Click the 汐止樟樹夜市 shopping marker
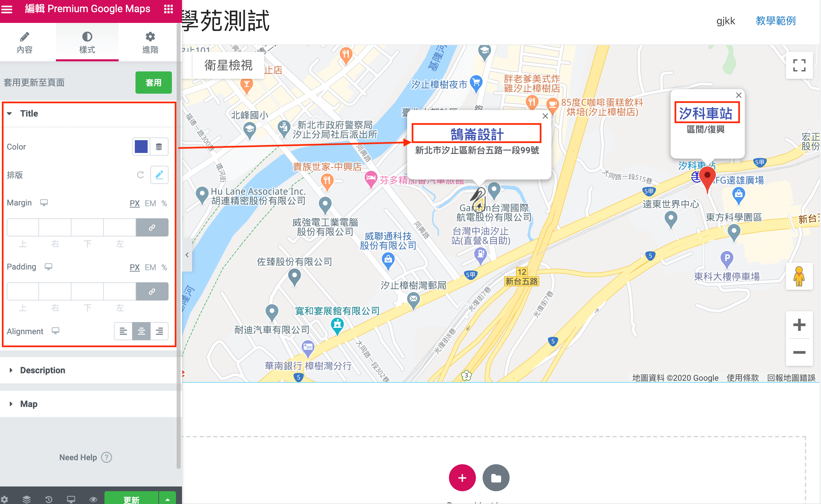Screen dimensions: 821x504 point(476,83)
